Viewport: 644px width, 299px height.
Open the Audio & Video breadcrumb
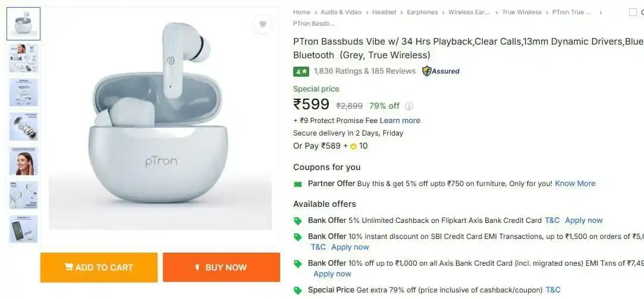(341, 12)
